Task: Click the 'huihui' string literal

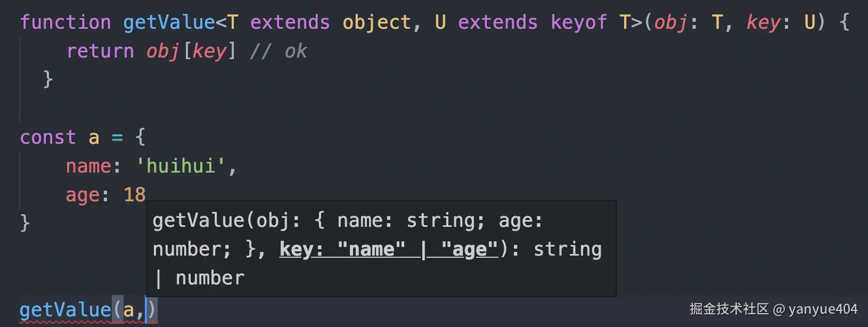Action: [181, 166]
